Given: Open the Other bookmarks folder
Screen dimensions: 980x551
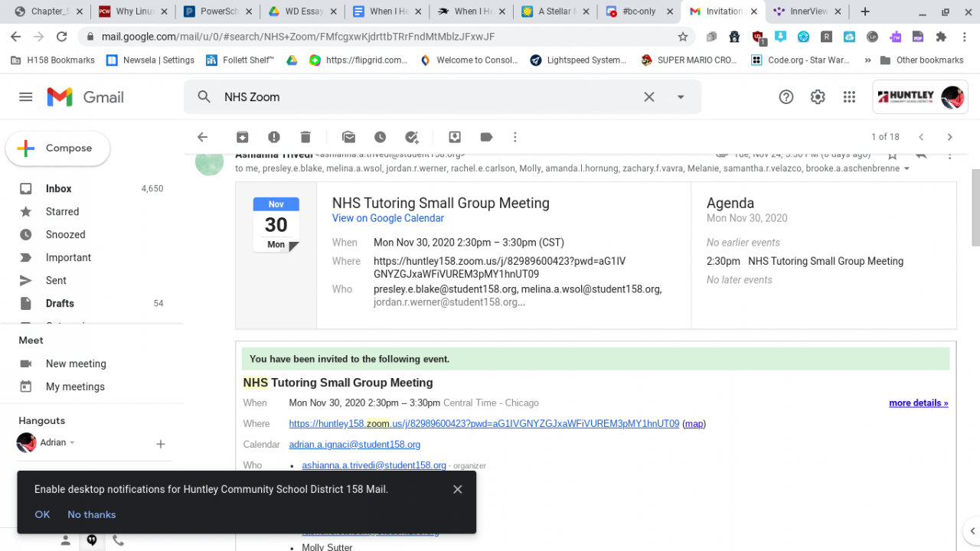Looking at the screenshot, I should [x=922, y=60].
